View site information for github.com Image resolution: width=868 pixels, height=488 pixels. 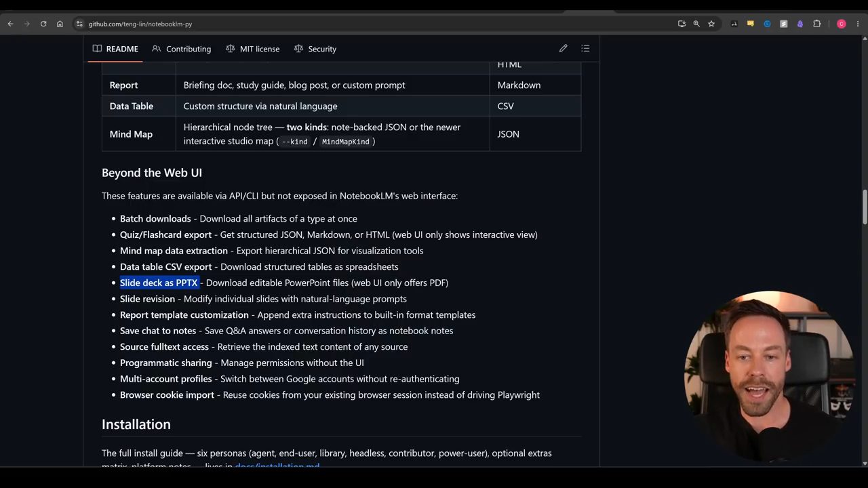click(79, 24)
